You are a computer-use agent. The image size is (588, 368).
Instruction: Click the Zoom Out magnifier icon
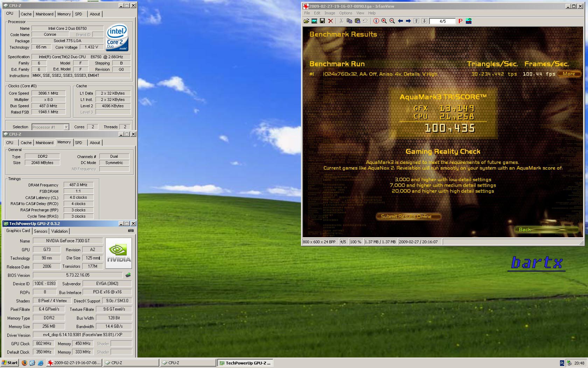tap(392, 21)
